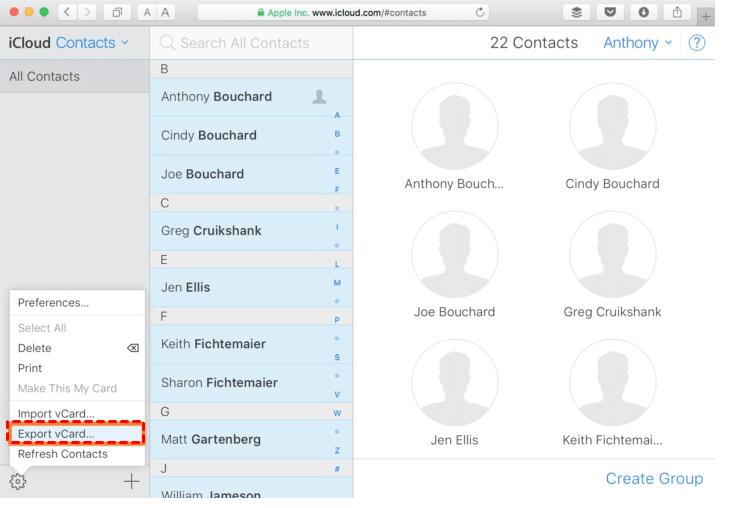Viewport: 754px width, 508px height.
Task: Click the Search All Contacts field
Action: [x=251, y=43]
